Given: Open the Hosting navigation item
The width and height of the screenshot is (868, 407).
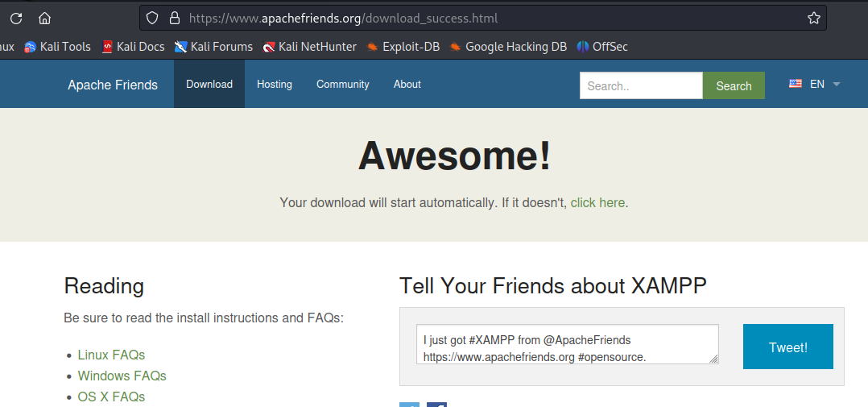Looking at the screenshot, I should (x=275, y=84).
